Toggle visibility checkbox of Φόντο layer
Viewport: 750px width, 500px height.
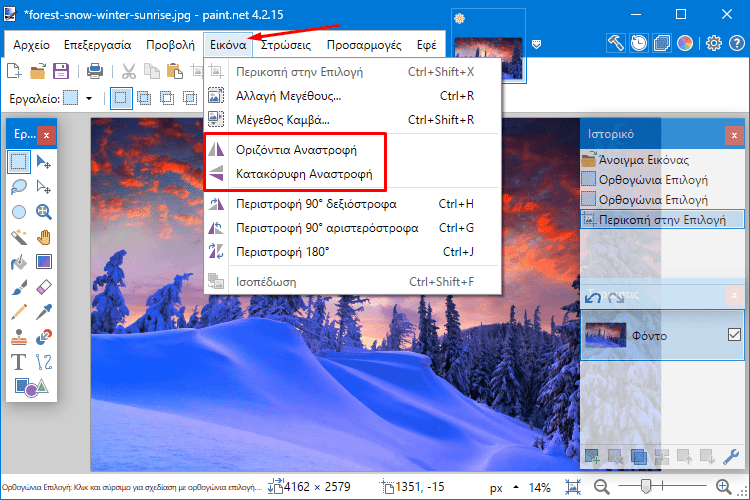[x=734, y=334]
